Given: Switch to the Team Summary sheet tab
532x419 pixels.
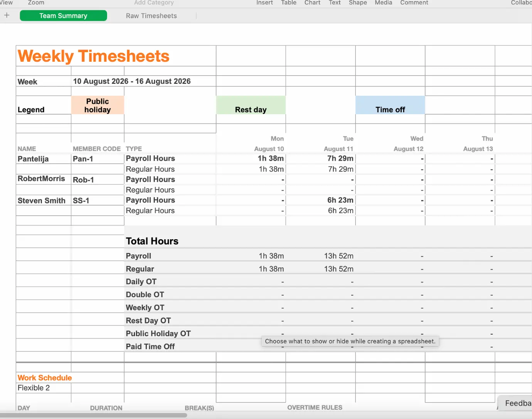Looking at the screenshot, I should pyautogui.click(x=63, y=16).
